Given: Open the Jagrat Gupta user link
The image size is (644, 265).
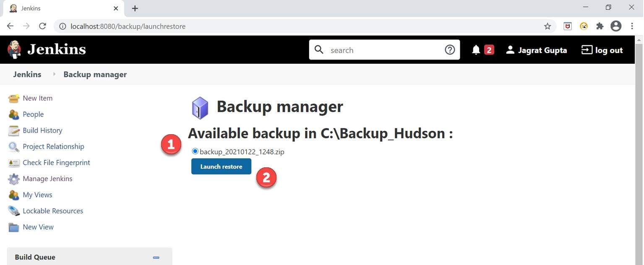Looking at the screenshot, I should point(537,50).
